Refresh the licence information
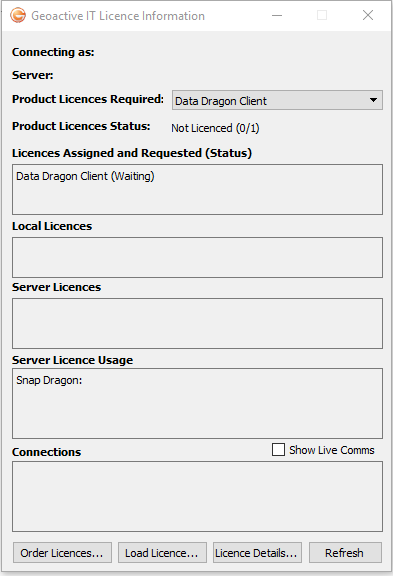This screenshot has width=393, height=576. (345, 552)
